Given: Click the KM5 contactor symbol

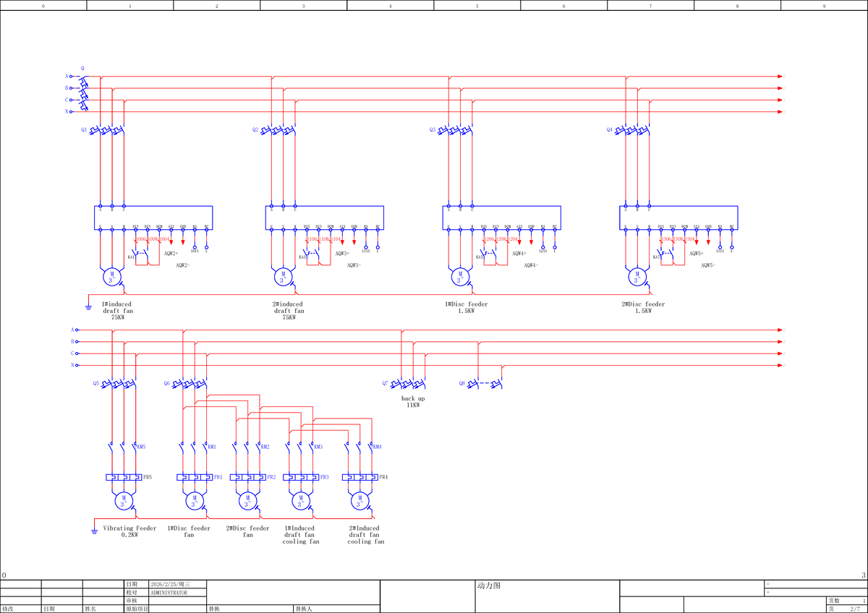Looking at the screenshot, I should pyautogui.click(x=123, y=447).
